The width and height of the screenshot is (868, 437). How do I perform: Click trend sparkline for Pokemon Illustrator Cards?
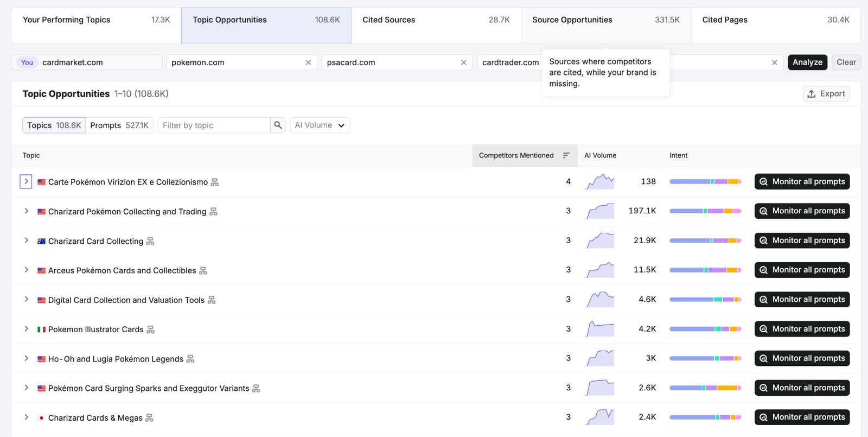pyautogui.click(x=599, y=329)
